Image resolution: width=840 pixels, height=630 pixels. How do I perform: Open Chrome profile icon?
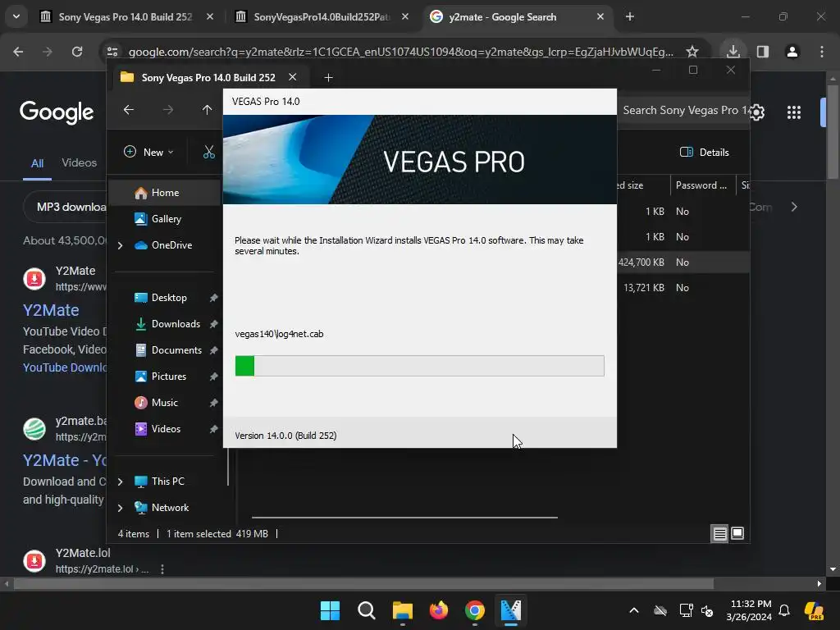tap(792, 52)
